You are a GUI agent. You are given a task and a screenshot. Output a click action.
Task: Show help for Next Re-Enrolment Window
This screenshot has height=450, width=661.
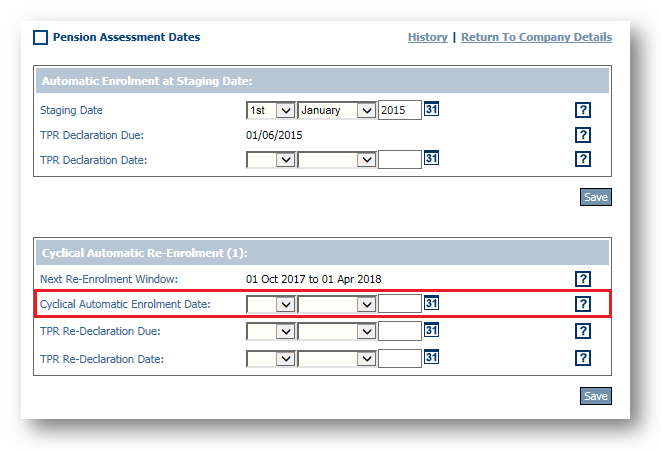tap(583, 279)
